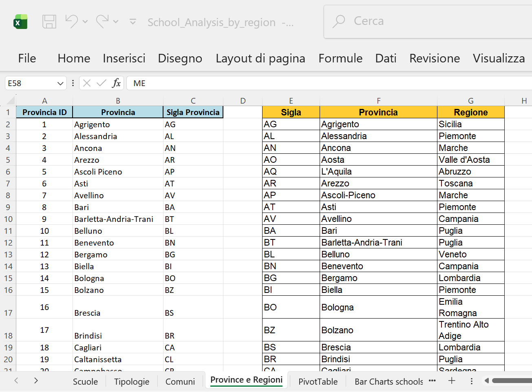
Task: Switch to the Scuole worksheet tab
Action: coord(85,381)
